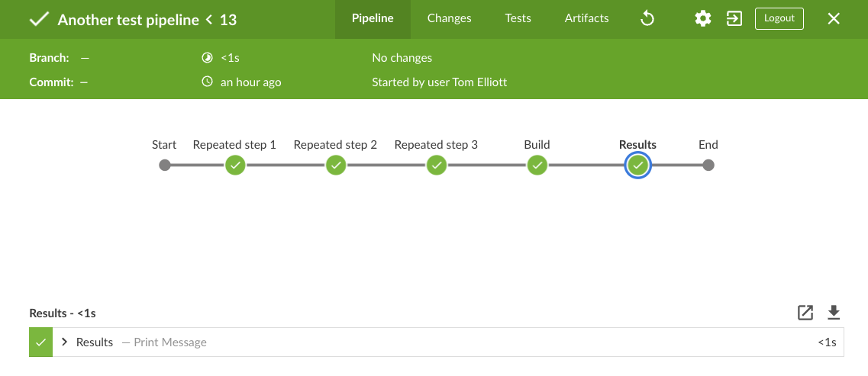
Task: Go back using the chevron before run 13
Action: pyautogui.click(x=209, y=20)
